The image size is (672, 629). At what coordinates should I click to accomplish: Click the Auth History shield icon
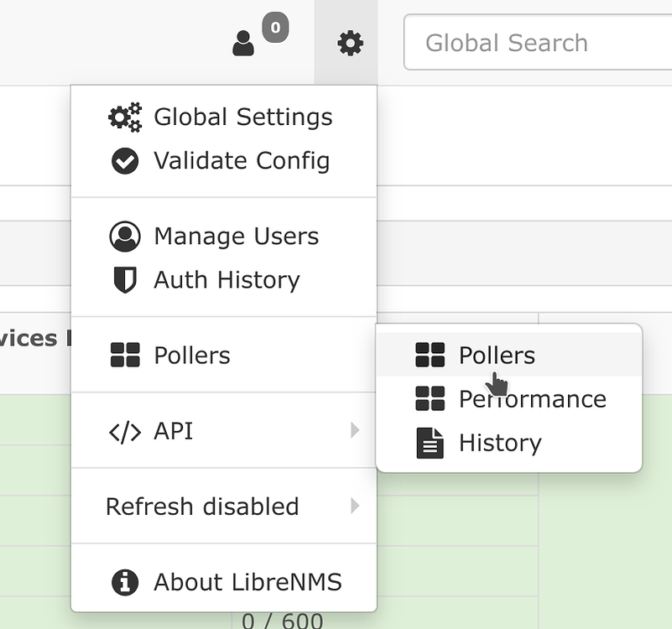tap(125, 280)
